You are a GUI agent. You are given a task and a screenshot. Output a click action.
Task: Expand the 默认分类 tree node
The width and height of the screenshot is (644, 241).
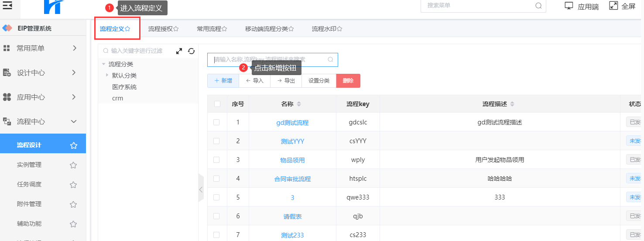(107, 76)
